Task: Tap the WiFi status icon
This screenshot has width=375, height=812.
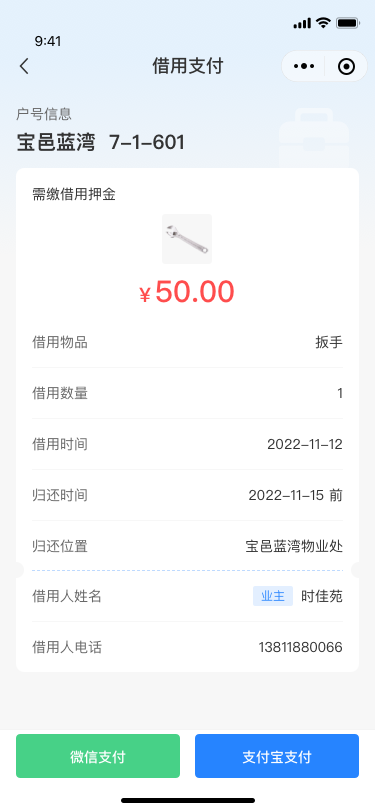Action: 324,23
